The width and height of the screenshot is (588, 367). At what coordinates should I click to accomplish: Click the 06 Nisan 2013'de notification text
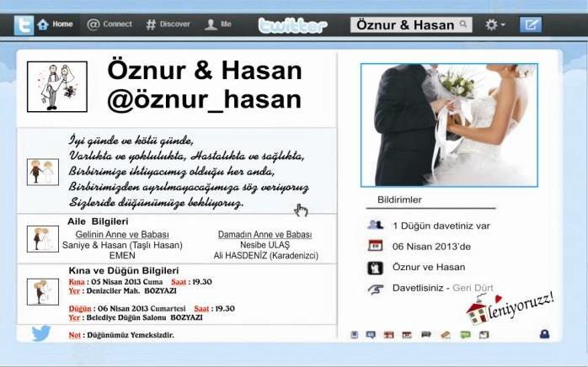coord(431,247)
